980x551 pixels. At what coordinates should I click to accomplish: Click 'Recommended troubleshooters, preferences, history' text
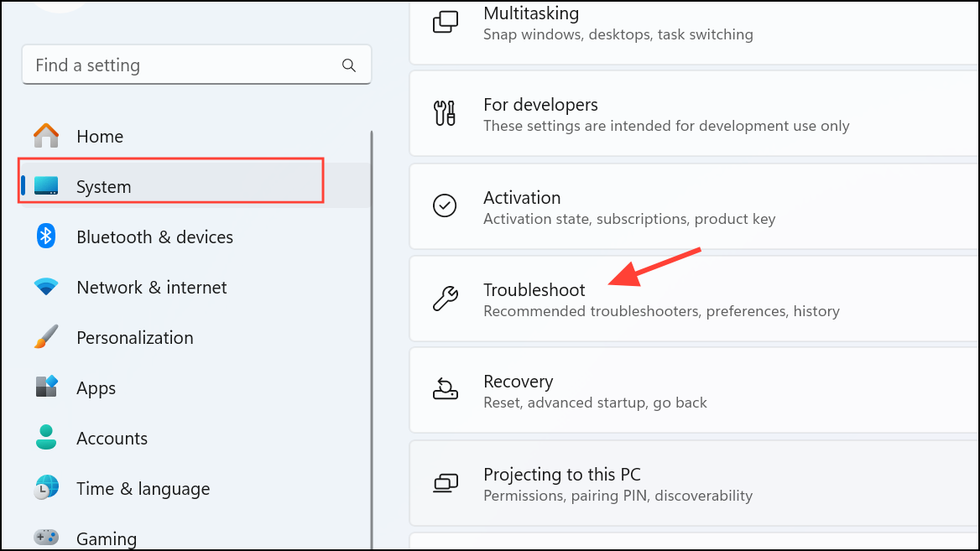[661, 311]
